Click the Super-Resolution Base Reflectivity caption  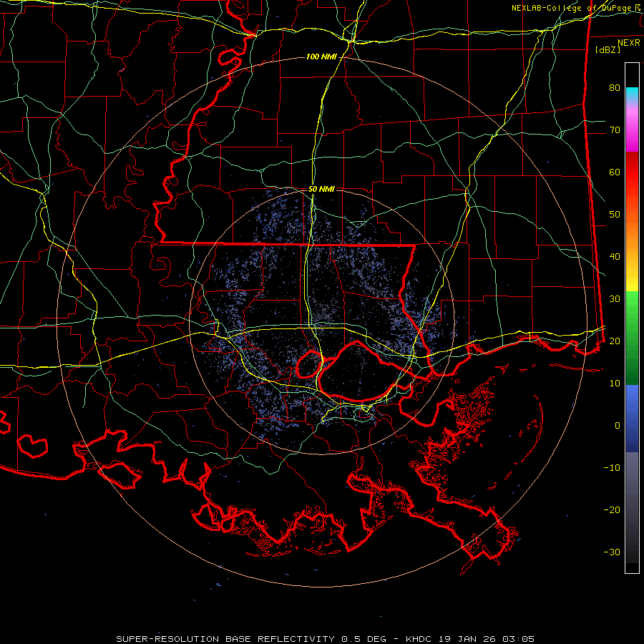(326, 639)
